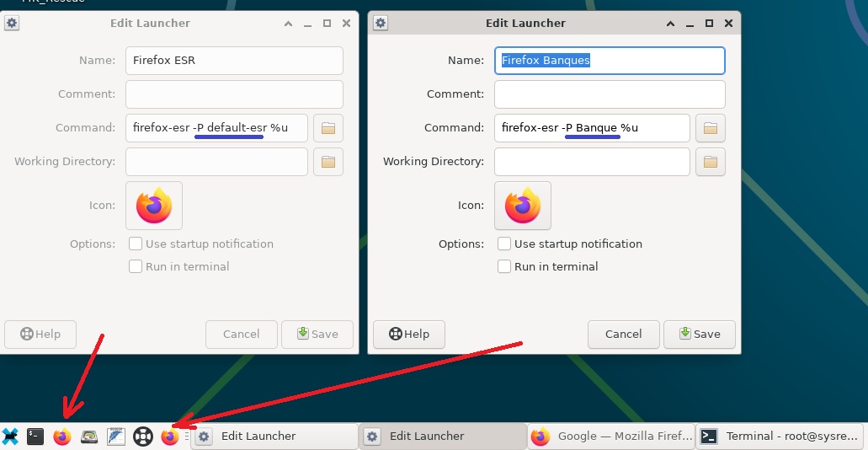Change the Firefox icon in Firefox ESR launcher
The width and height of the screenshot is (868, 450).
coord(154,206)
